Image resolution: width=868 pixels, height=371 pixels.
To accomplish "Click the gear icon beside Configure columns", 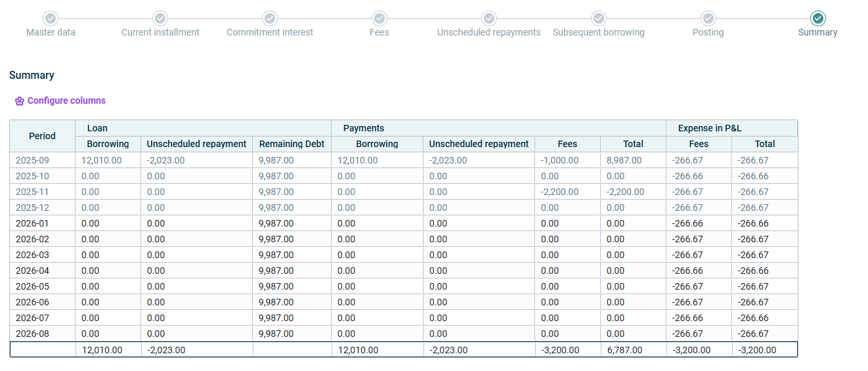I will [20, 101].
